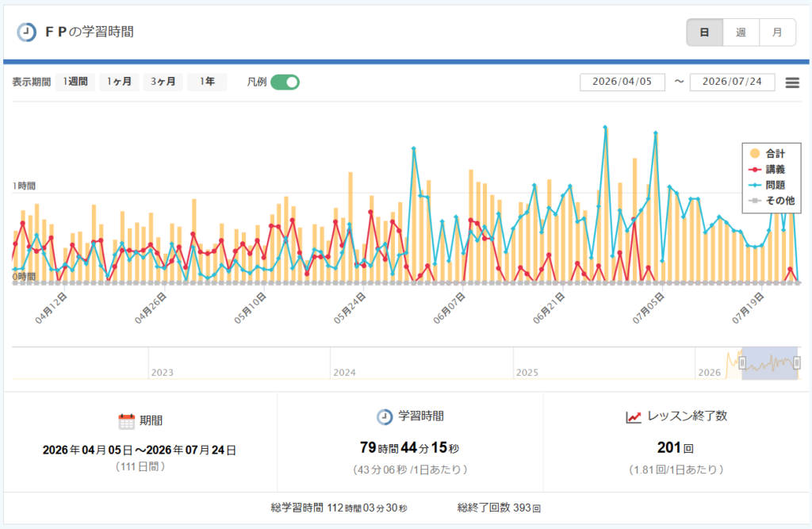
Task: Click the orange 合計 legend marker
Action: pyautogui.click(x=755, y=153)
